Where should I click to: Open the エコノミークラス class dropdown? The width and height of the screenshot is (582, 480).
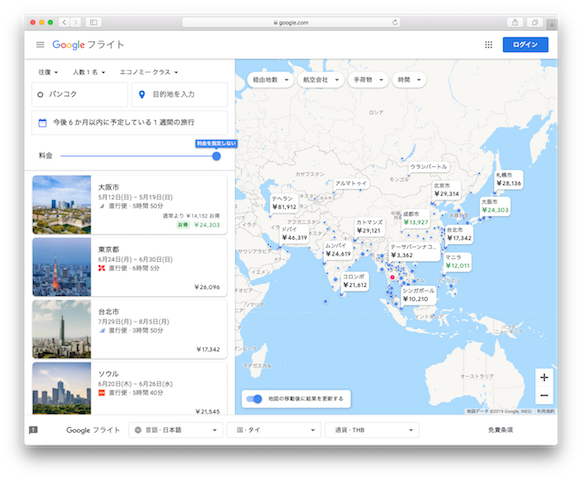pyautogui.click(x=149, y=72)
